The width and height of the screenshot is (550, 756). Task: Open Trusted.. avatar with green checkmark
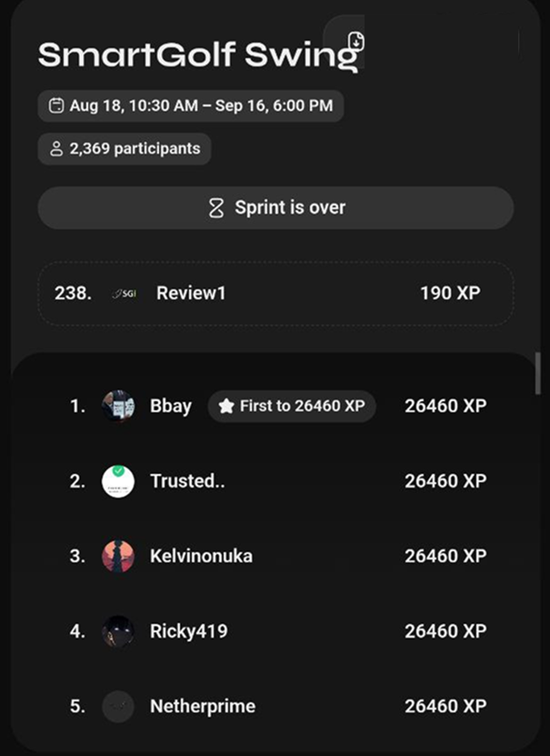point(118,481)
